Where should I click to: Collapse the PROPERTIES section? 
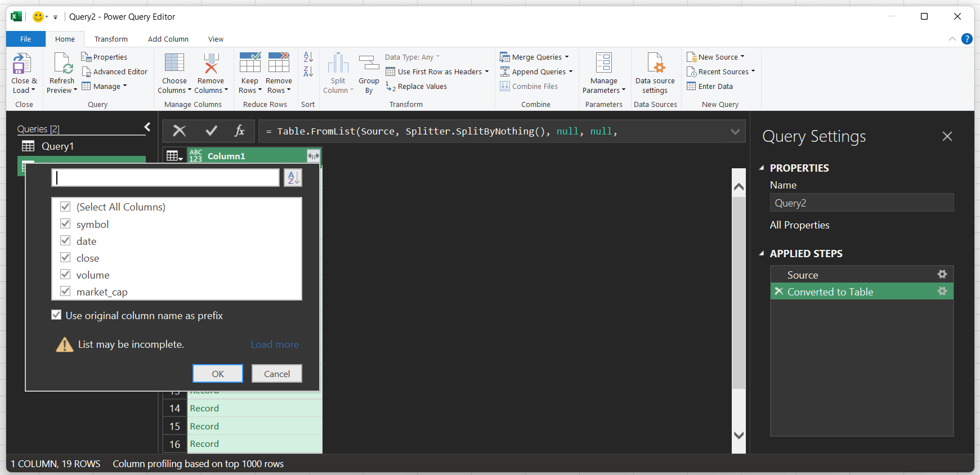[x=762, y=168]
